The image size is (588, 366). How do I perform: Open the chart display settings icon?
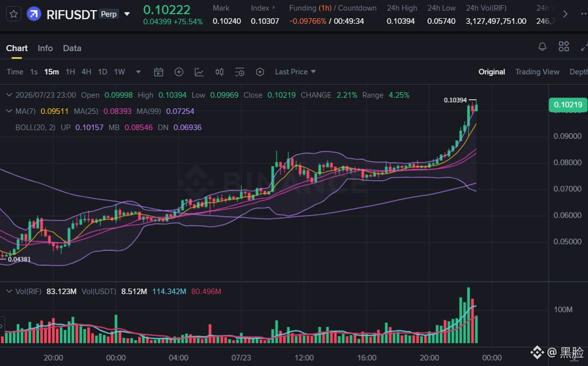tap(240, 72)
